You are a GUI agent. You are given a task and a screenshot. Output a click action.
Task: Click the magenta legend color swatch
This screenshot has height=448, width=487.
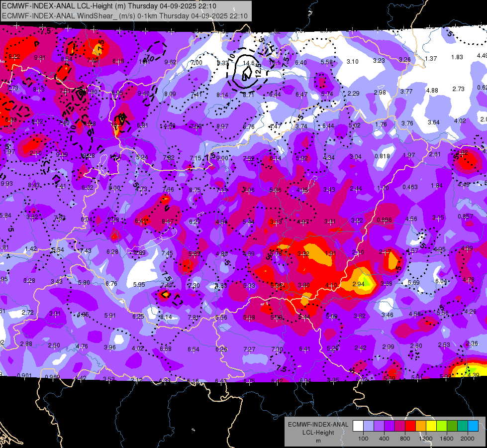tap(400, 426)
